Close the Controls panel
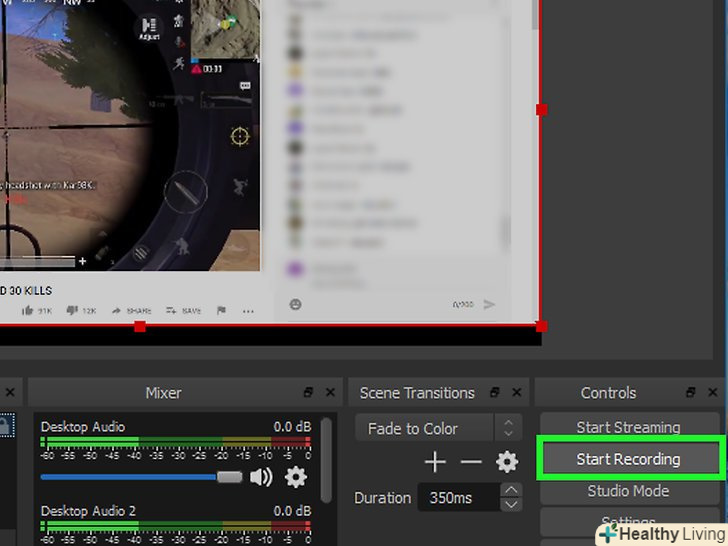The height and width of the screenshot is (546, 728). [713, 392]
